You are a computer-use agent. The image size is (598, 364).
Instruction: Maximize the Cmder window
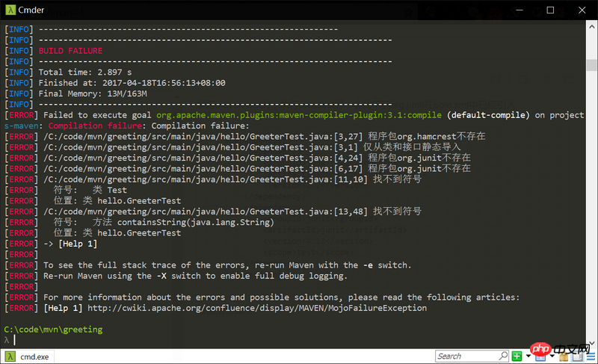pos(550,10)
